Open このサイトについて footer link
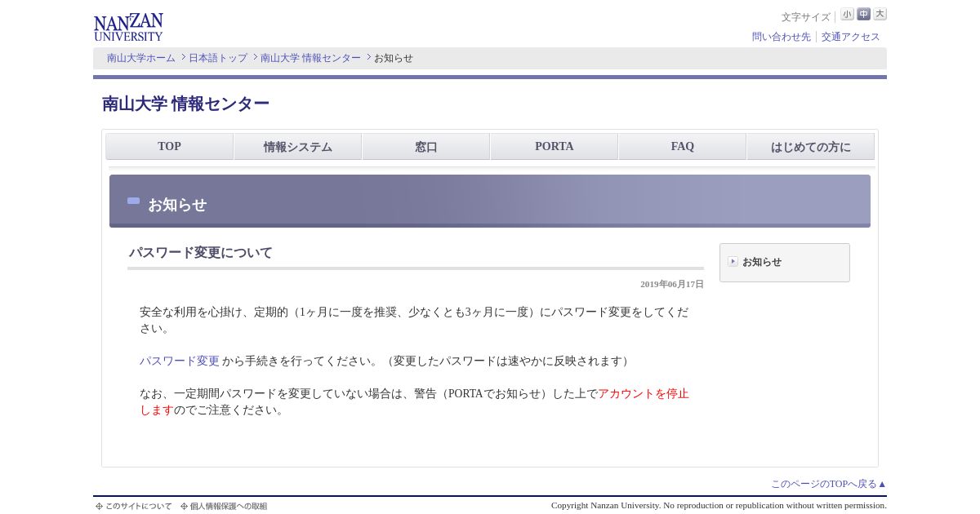This screenshot has width=980, height=514. click(134, 506)
